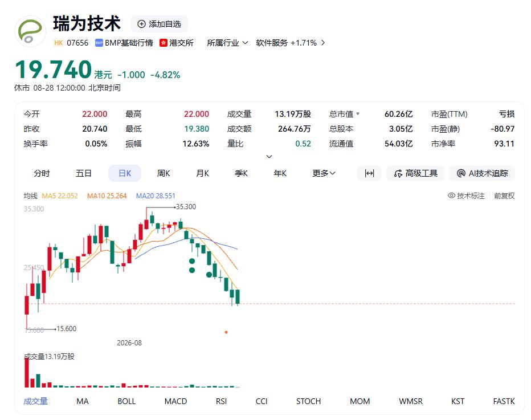Image resolution: width=531 pixels, height=420 pixels.
Task: Click the 市净率 93.11 value
Action: pyautogui.click(x=504, y=144)
